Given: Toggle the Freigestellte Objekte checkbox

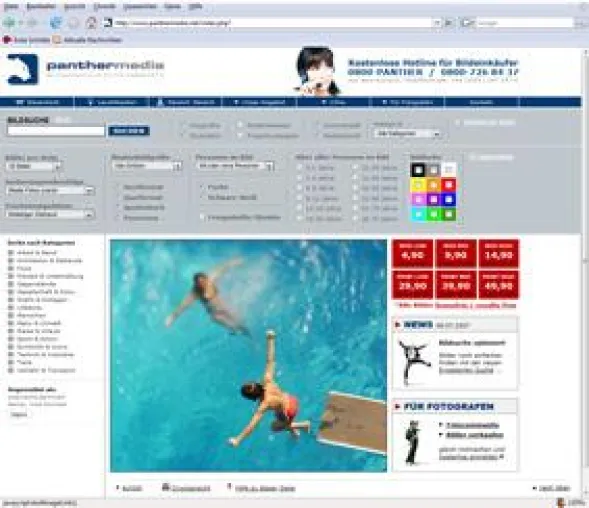Looking at the screenshot, I should 202,217.
